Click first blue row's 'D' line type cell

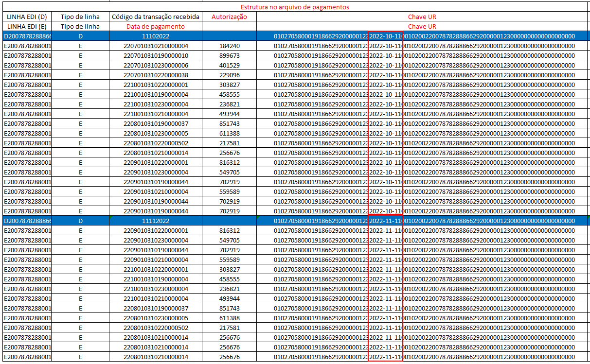tap(80, 36)
